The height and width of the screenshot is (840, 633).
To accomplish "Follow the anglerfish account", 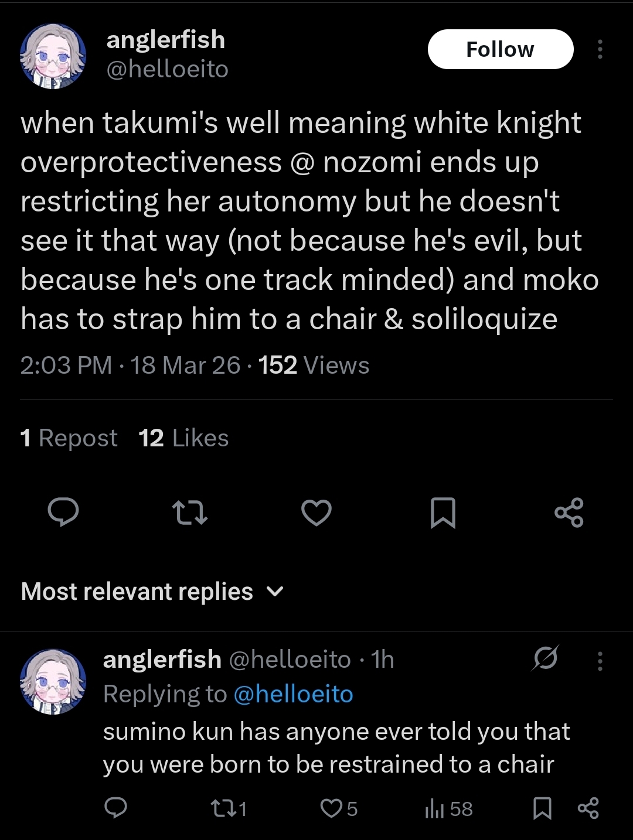I will (500, 50).
